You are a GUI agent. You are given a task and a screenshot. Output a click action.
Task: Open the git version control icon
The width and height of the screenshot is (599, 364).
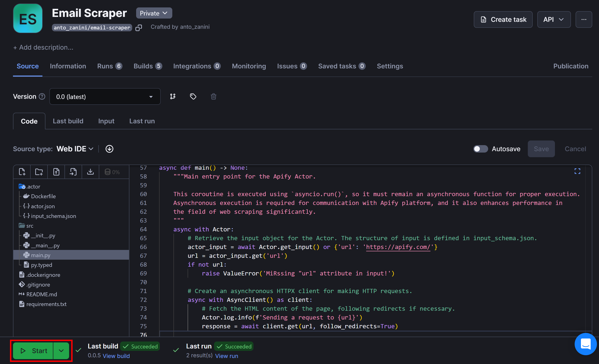coord(173,96)
